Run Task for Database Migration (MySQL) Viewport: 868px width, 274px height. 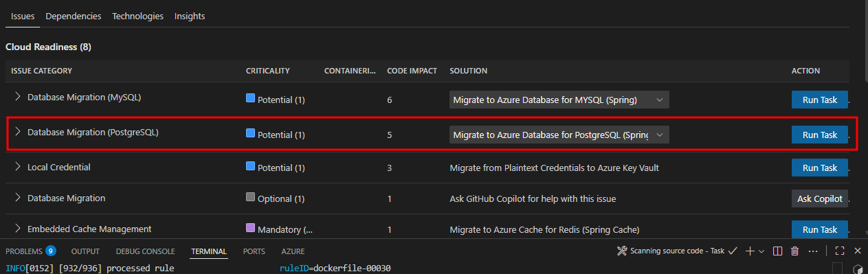(x=820, y=100)
